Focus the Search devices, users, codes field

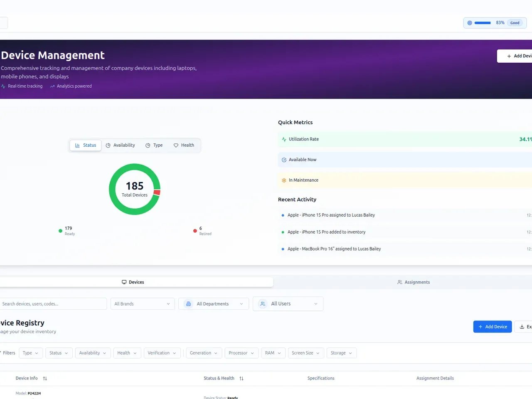(x=53, y=304)
